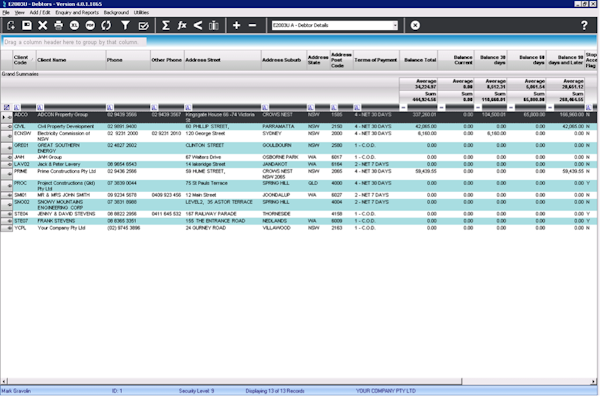This screenshot has height=396, width=600.
Task: Export the grid with the XL icon
Action: [x=74, y=25]
